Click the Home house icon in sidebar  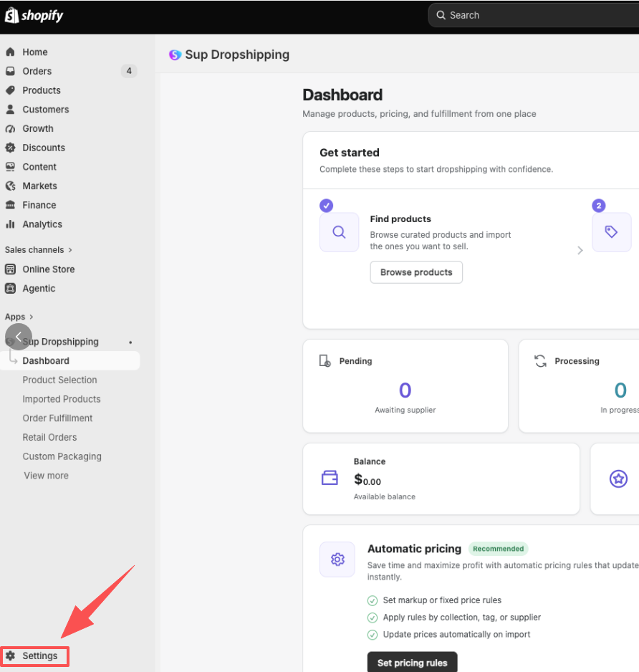coord(10,52)
